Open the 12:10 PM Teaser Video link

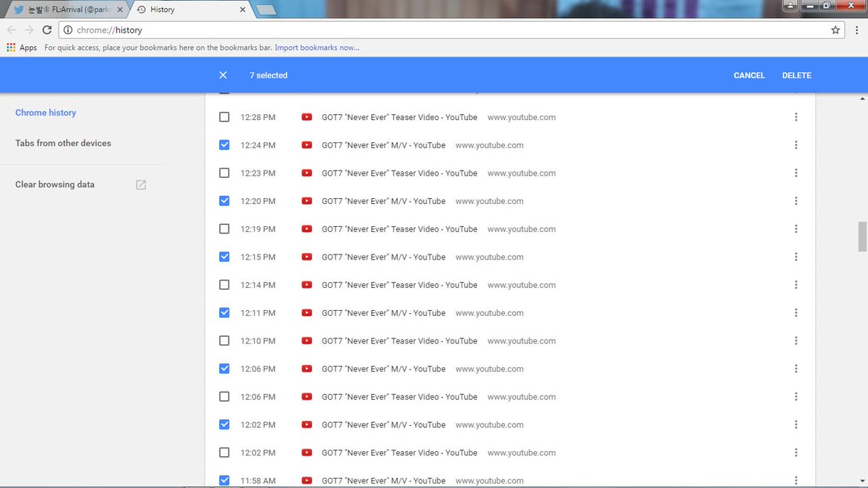coord(399,341)
